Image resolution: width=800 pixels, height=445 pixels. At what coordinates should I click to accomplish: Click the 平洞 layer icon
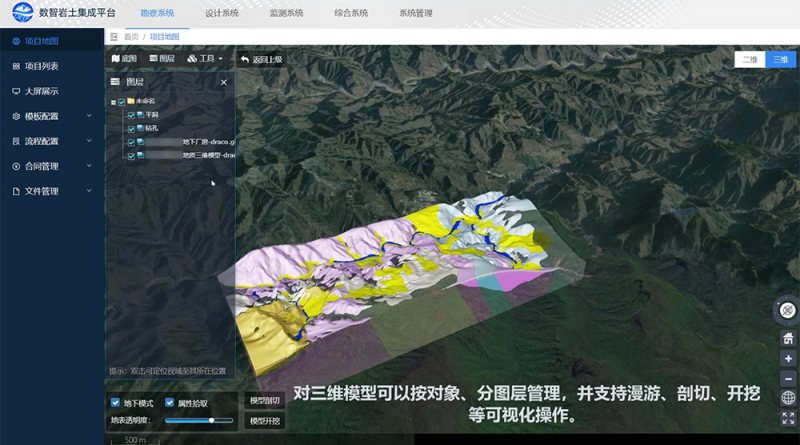pos(140,115)
